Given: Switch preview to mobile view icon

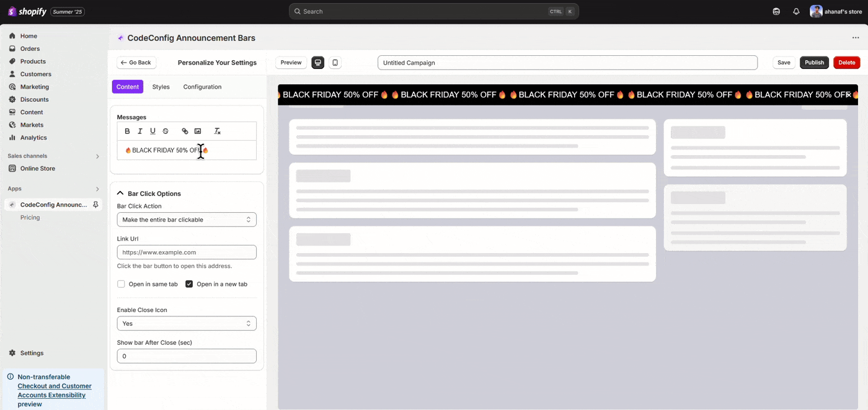Looking at the screenshot, I should pos(335,63).
